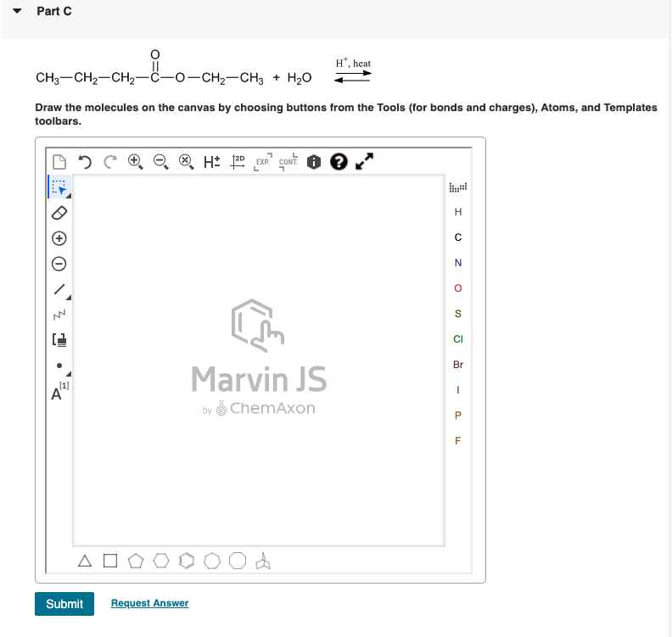Toggle full screen editor mode

pos(364,161)
